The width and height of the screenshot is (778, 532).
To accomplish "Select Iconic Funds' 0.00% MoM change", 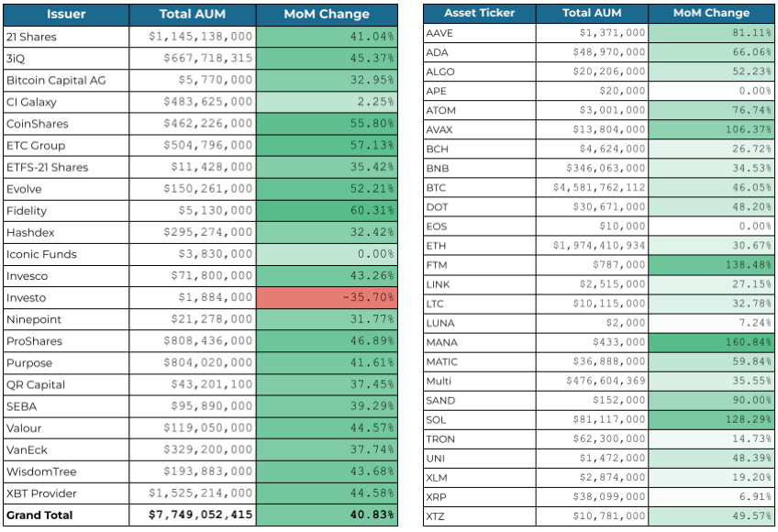I will [x=327, y=254].
